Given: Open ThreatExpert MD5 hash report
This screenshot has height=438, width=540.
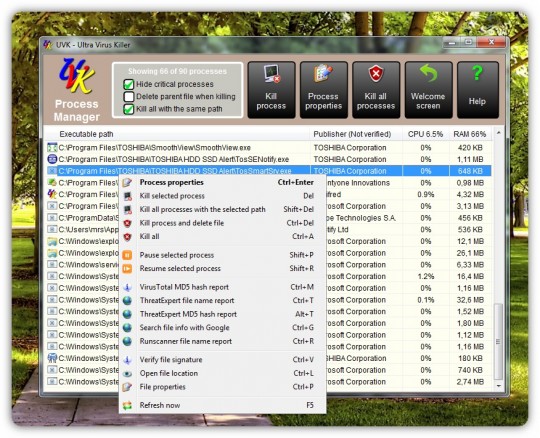Looking at the screenshot, I should pos(222,314).
